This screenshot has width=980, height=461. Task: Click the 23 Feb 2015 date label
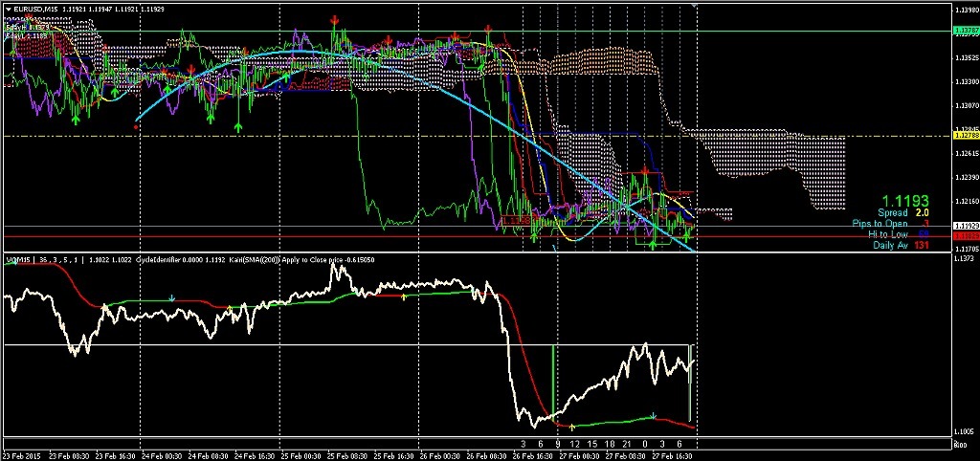pos(22,454)
